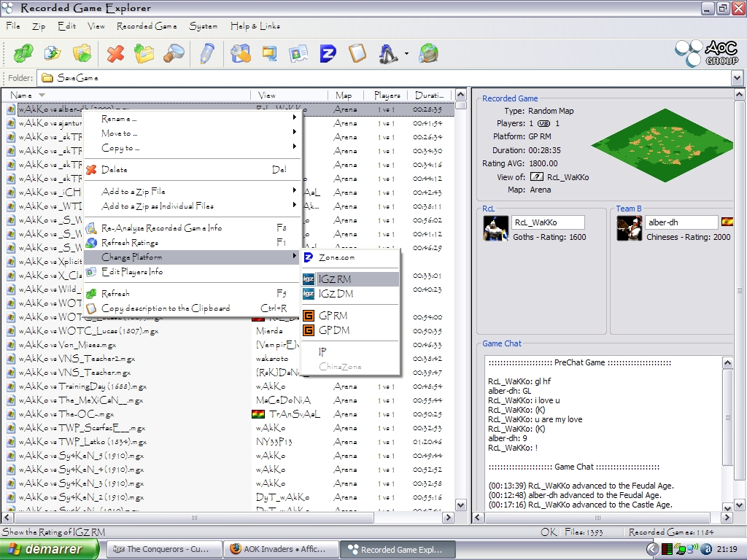The height and width of the screenshot is (560, 747).
Task: Click the question mark icon beside View of
Action: click(536, 176)
